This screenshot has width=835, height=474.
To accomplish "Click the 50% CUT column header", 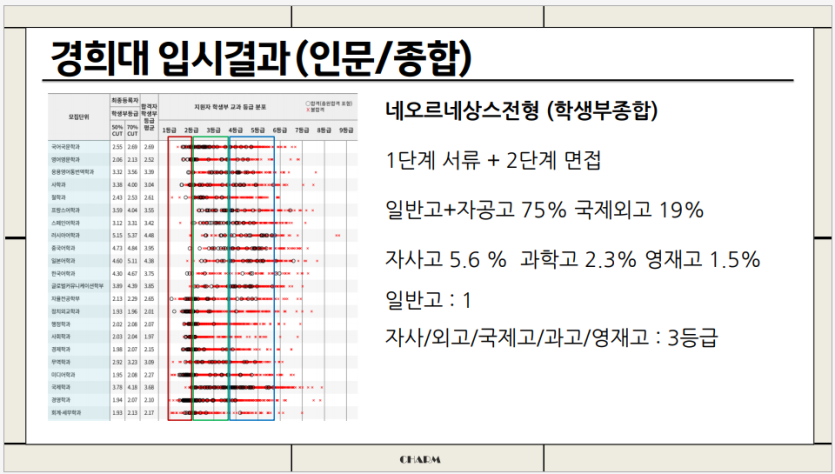I will (117, 130).
